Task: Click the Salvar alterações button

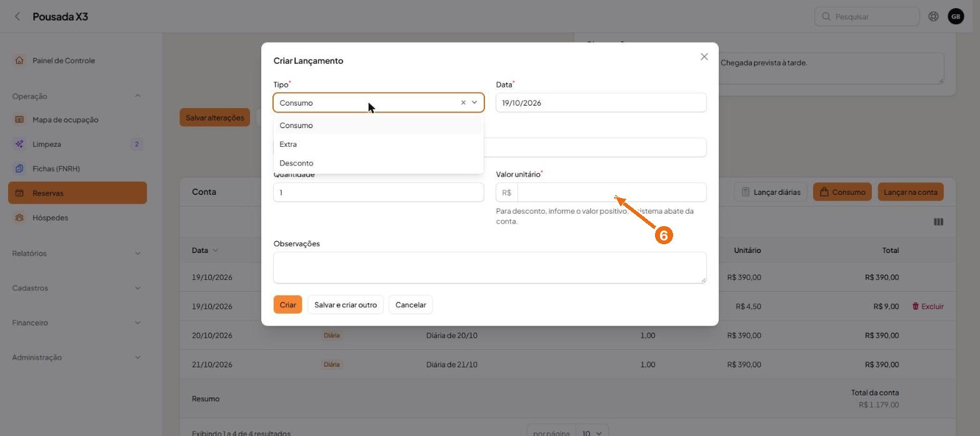Action: click(215, 117)
